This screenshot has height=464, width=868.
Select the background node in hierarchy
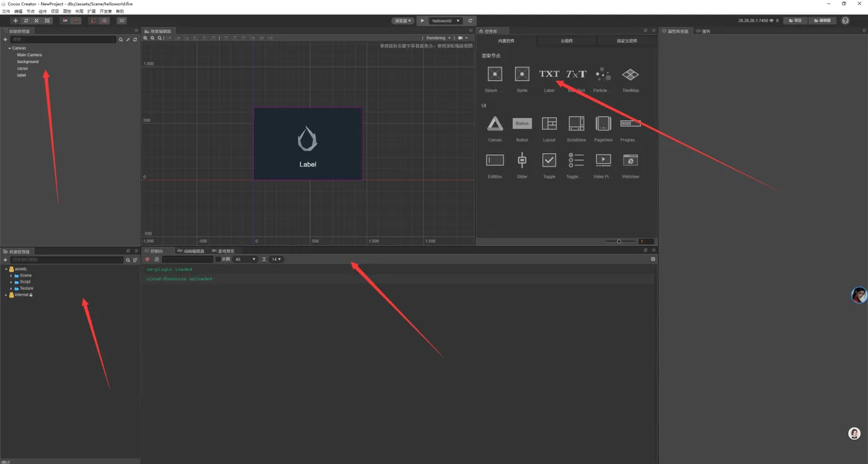28,62
